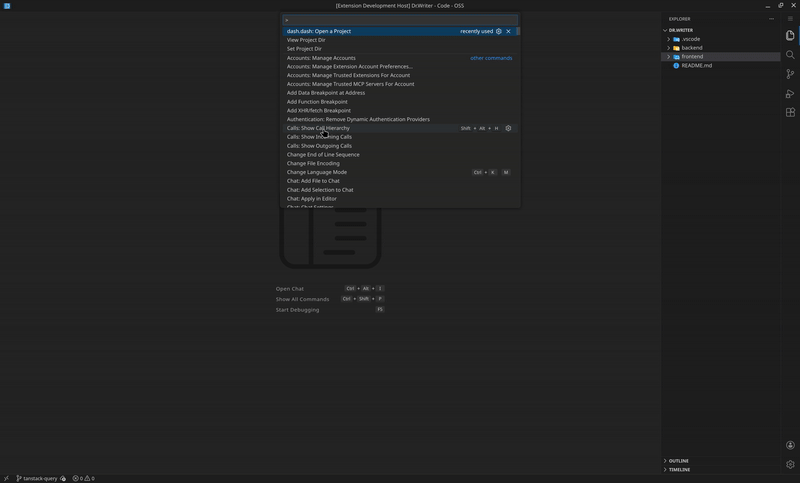This screenshot has height=483, width=800.
Task: Select the View Project Dir command
Action: (400, 40)
